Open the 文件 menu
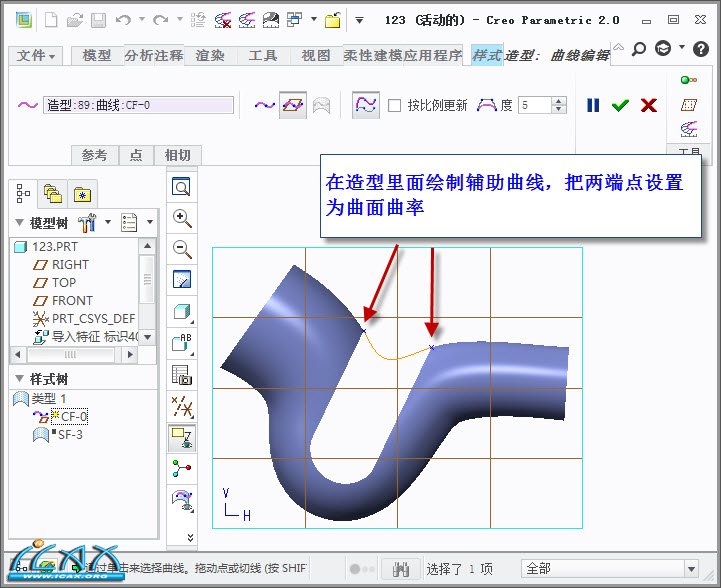Image resolution: width=721 pixels, height=588 pixels. tap(37, 56)
